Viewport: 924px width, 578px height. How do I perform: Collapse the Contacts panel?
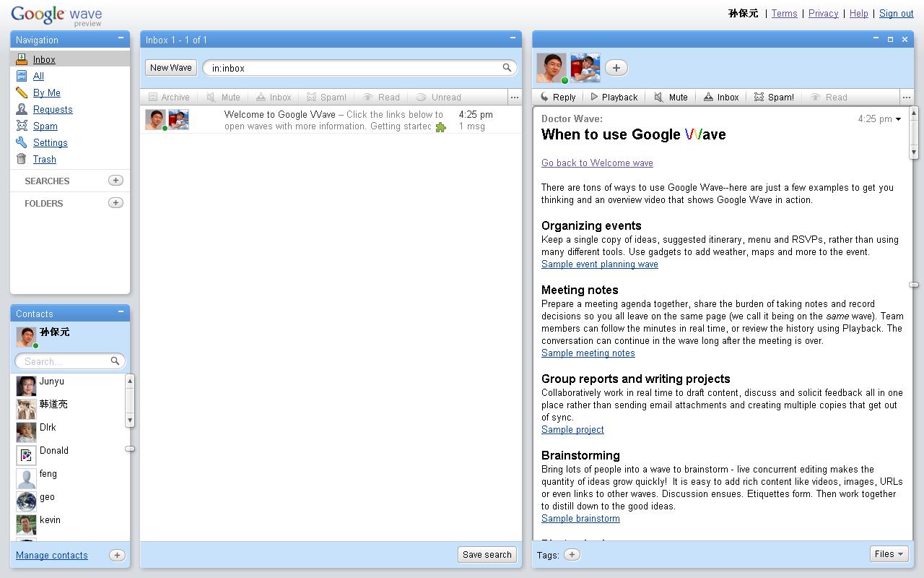[x=121, y=312]
